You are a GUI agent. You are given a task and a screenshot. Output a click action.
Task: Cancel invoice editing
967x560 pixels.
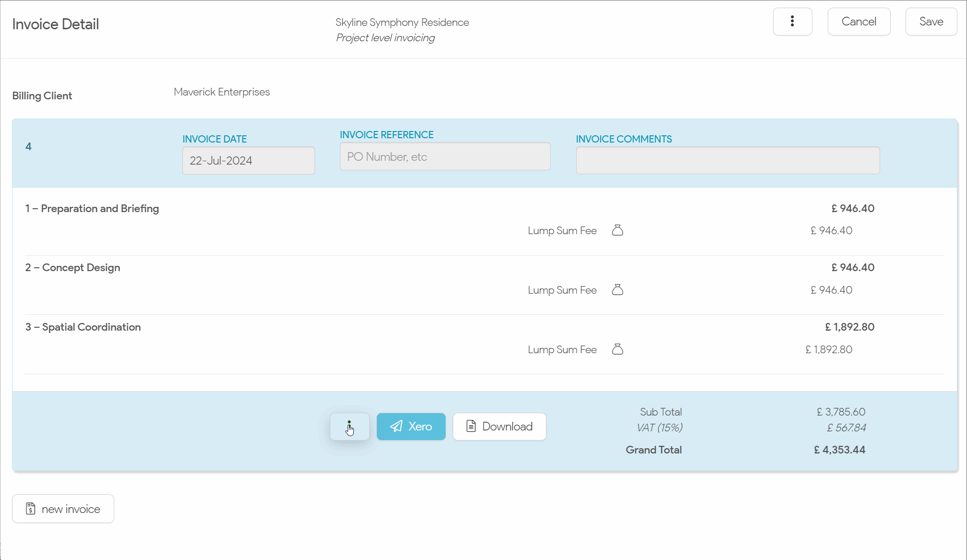tap(858, 22)
